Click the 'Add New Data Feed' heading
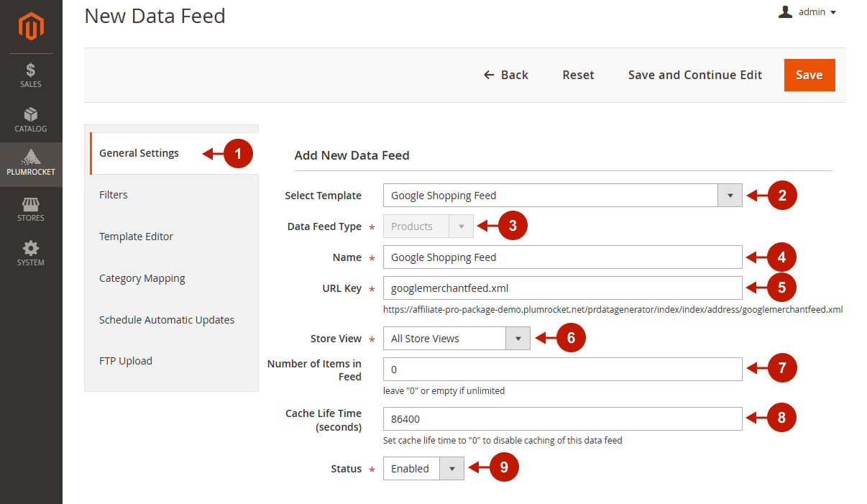Image resolution: width=867 pixels, height=504 pixels. coord(352,155)
